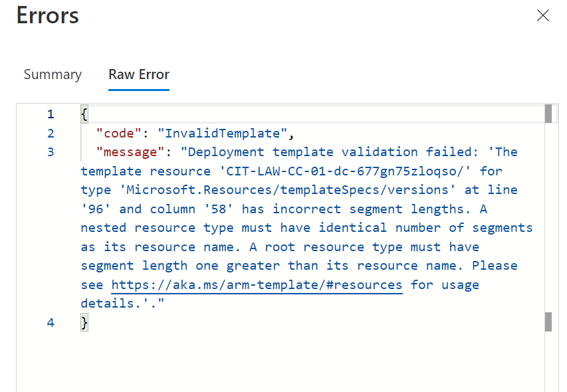567x392 pixels.
Task: Click line number 4 in the gutter
Action: [51, 323]
